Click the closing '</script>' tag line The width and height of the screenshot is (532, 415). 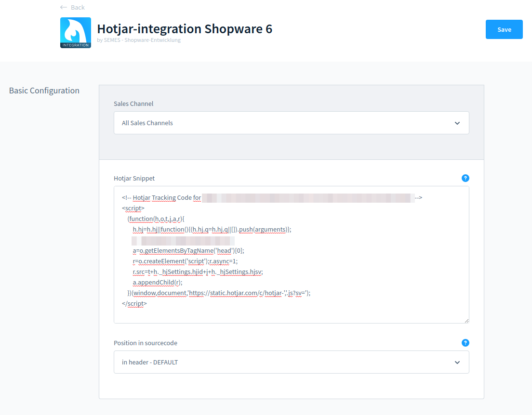tap(134, 303)
